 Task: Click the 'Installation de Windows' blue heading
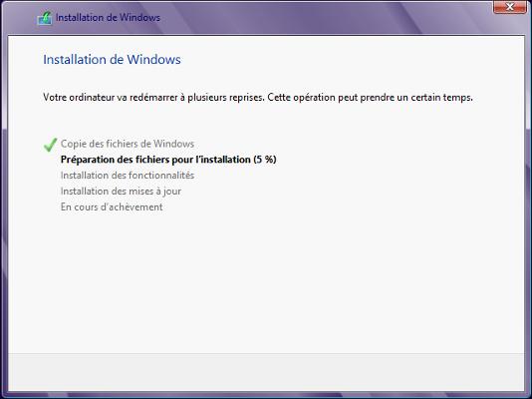click(112, 60)
